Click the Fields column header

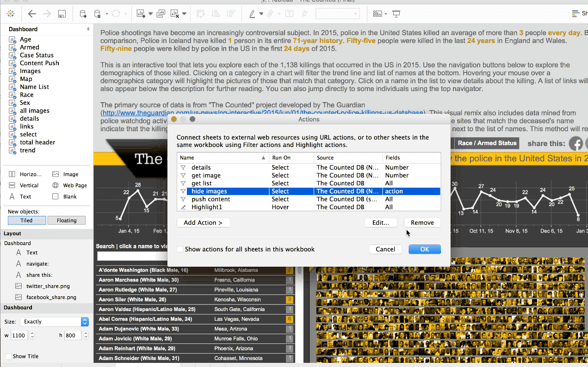click(411, 158)
